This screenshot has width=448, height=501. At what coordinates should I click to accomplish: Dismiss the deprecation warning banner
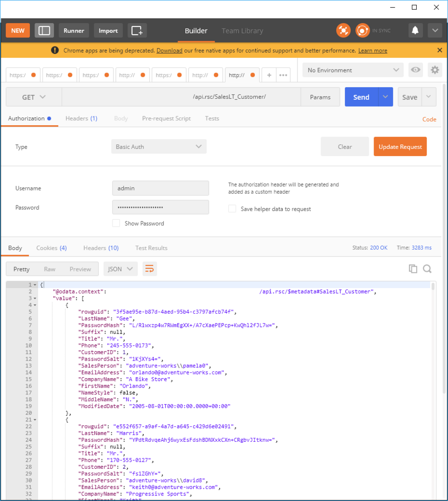pyautogui.click(x=440, y=50)
